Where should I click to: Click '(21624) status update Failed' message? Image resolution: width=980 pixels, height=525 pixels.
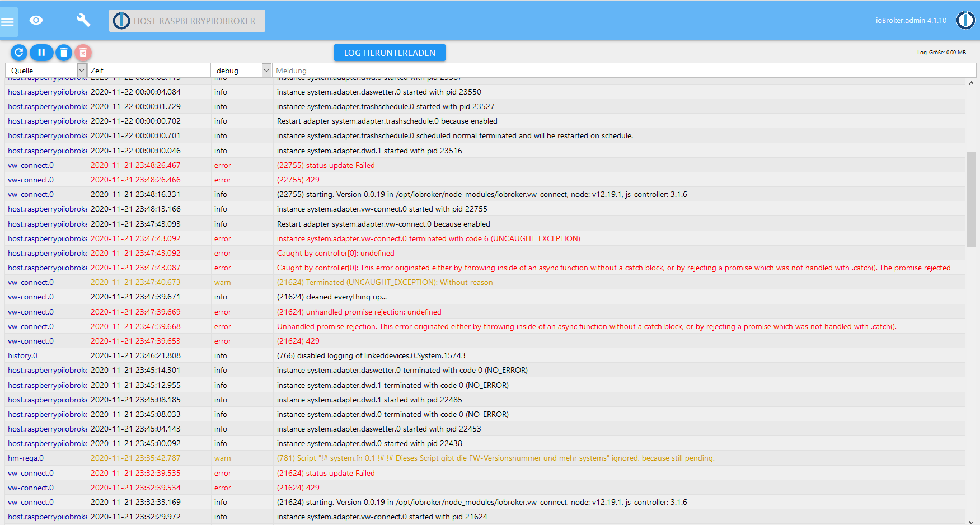326,473
